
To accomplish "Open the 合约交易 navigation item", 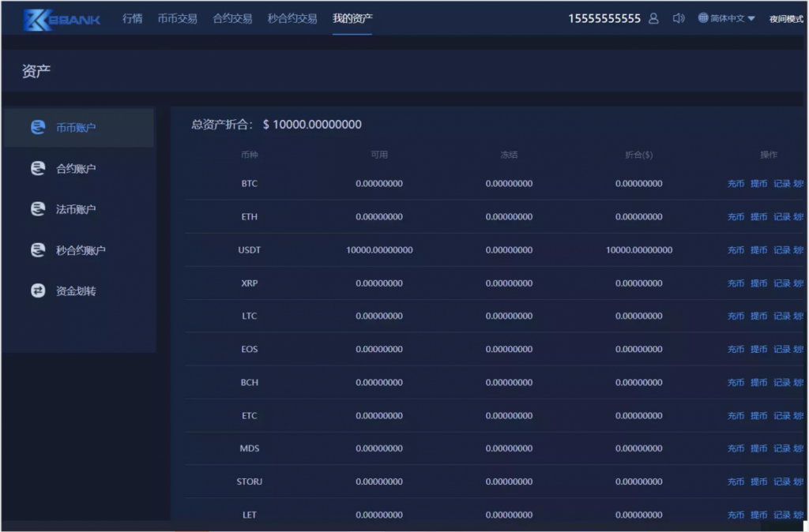I will pos(232,18).
